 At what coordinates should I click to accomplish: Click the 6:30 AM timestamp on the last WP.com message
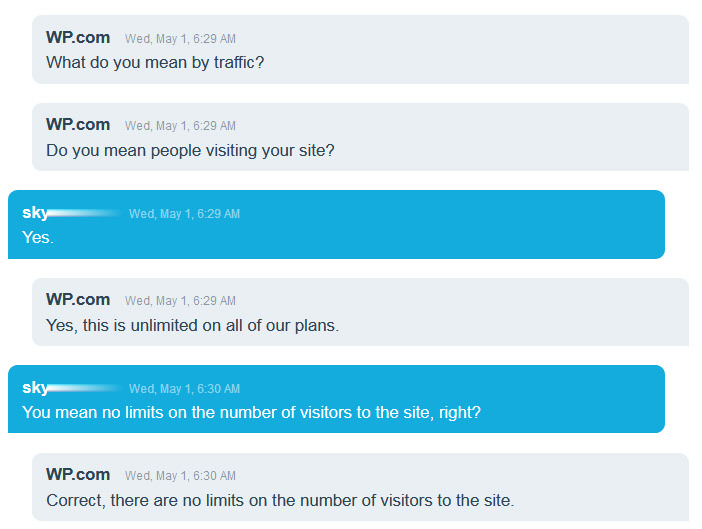click(x=180, y=476)
